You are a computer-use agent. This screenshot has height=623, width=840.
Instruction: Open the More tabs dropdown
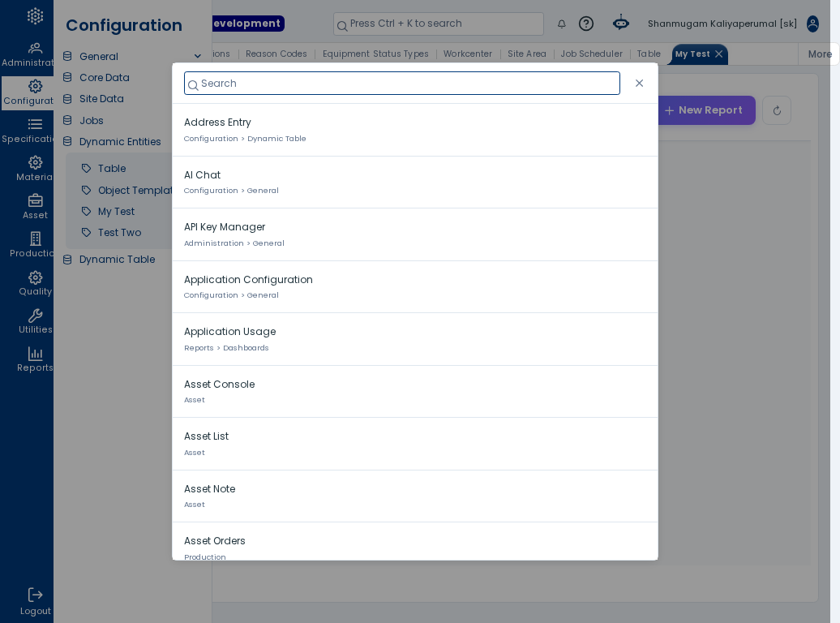pyautogui.click(x=819, y=54)
